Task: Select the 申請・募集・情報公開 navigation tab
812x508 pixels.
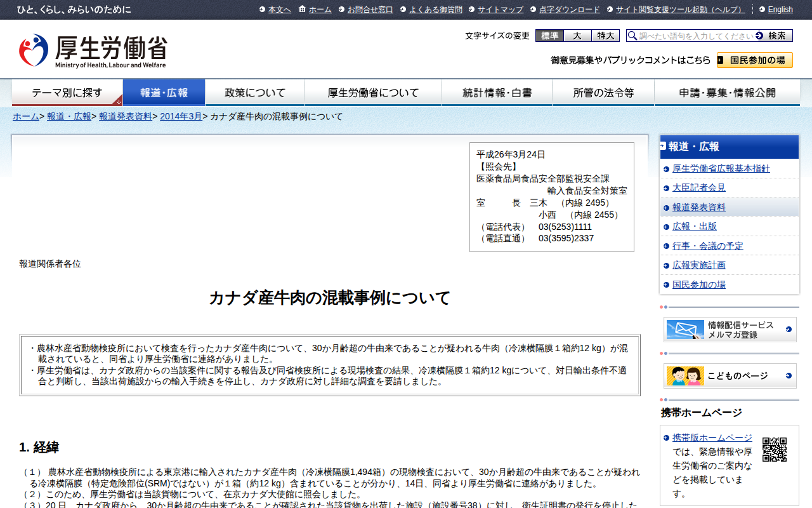Action: pyautogui.click(x=727, y=93)
